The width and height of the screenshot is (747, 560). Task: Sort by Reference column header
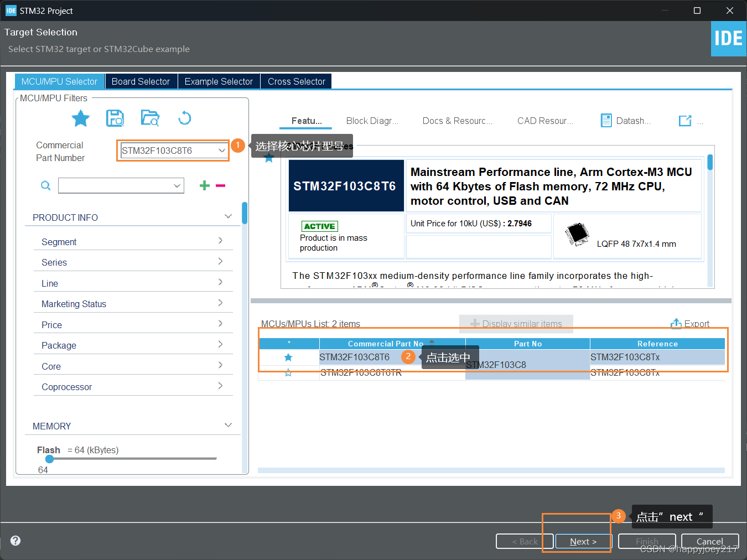pyautogui.click(x=657, y=344)
